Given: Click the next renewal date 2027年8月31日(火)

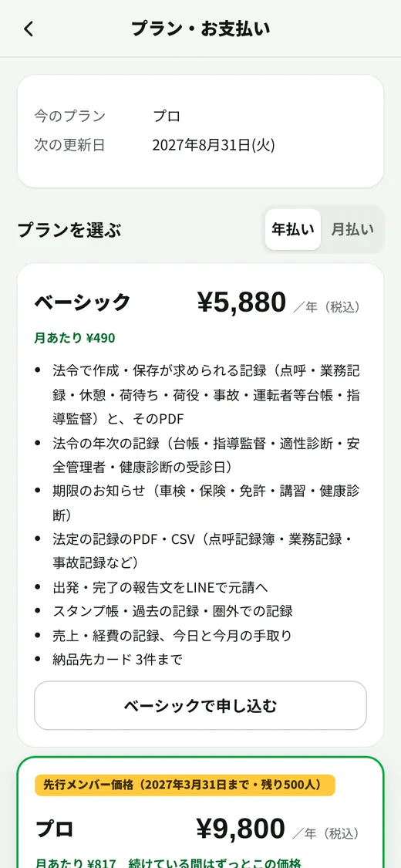Looking at the screenshot, I should (x=214, y=145).
